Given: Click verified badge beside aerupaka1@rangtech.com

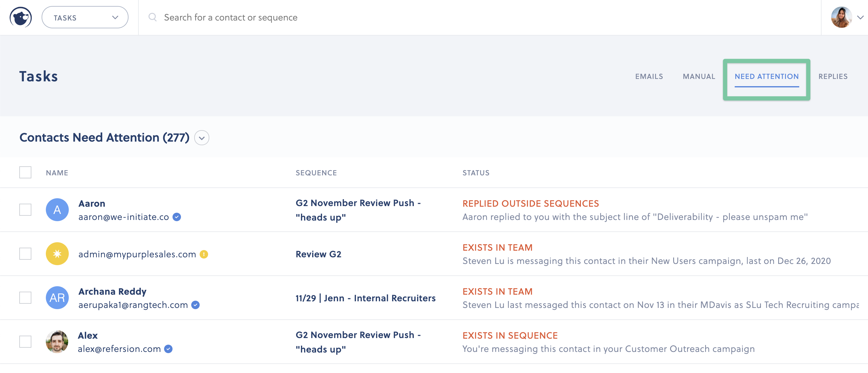Looking at the screenshot, I should coord(195,305).
